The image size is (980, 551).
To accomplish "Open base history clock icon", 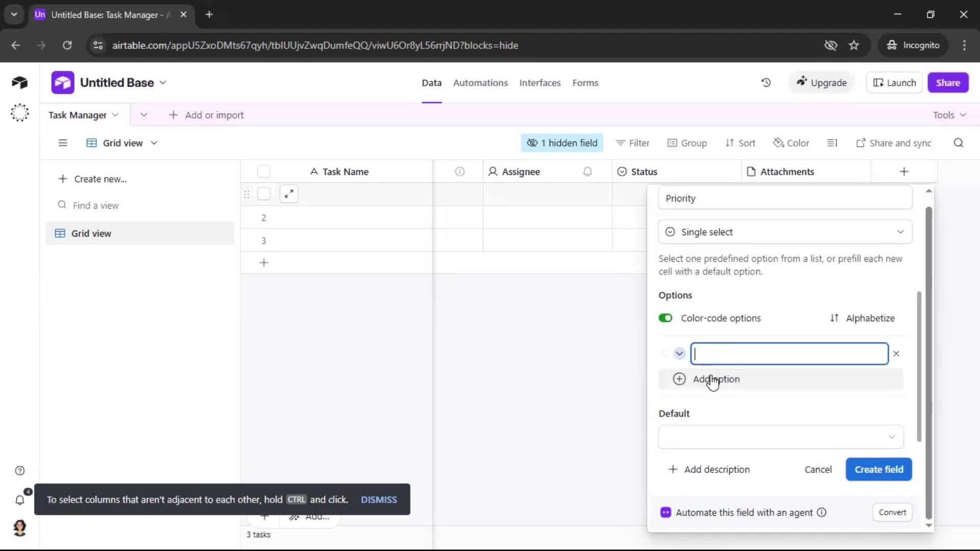I will (766, 83).
